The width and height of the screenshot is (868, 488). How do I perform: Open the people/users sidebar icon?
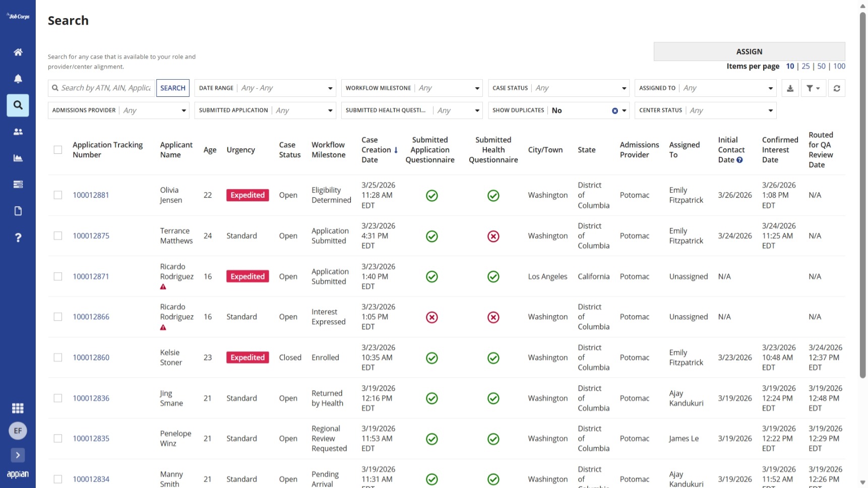[x=18, y=132]
